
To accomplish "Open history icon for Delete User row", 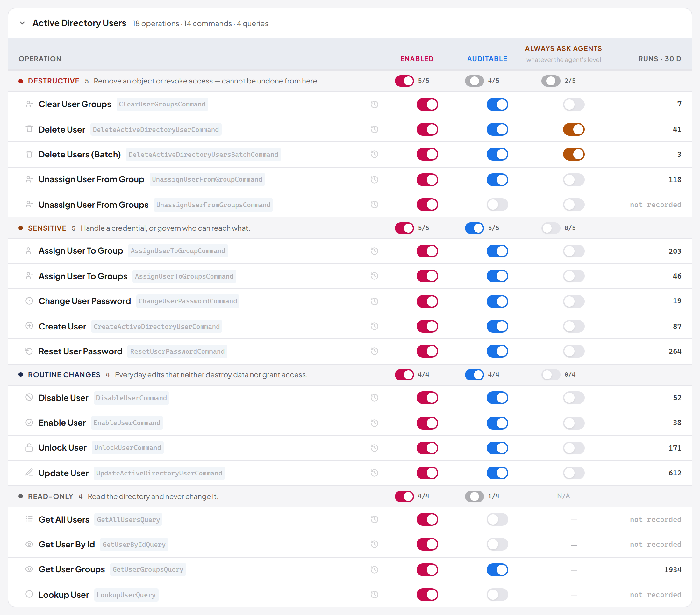I will [374, 129].
